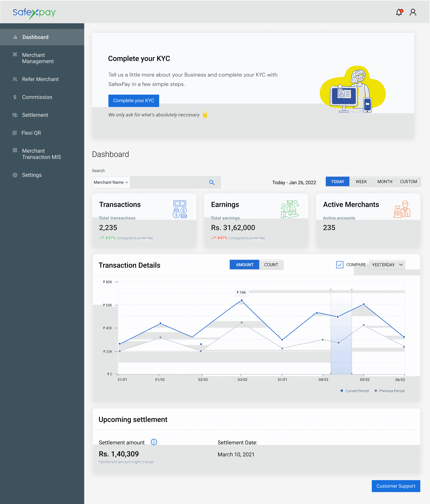Image resolution: width=430 pixels, height=504 pixels.
Task: Click the Merchant Management sidebar icon
Action: 15,54
